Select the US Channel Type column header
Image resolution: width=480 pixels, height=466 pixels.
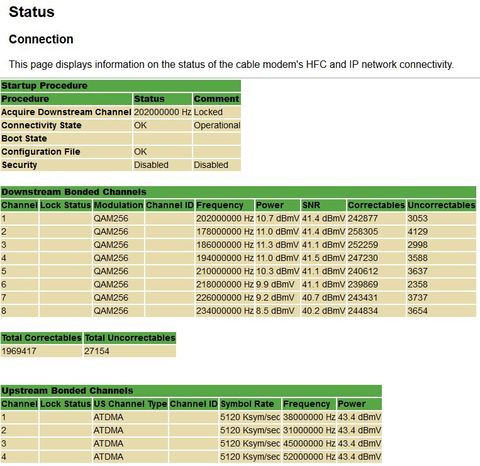130,404
